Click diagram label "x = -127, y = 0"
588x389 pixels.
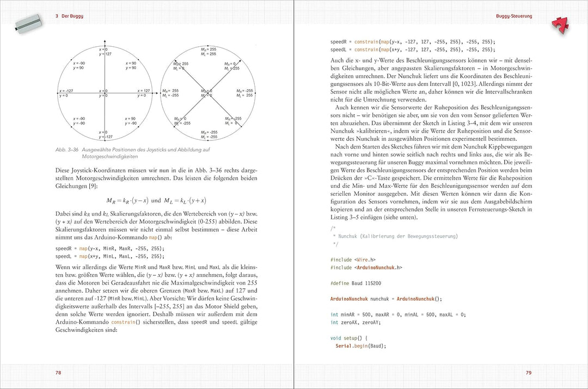point(66,94)
